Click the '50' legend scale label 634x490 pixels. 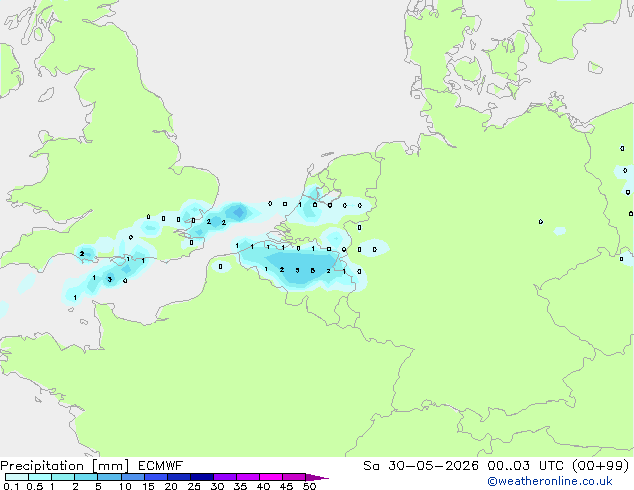(309, 486)
